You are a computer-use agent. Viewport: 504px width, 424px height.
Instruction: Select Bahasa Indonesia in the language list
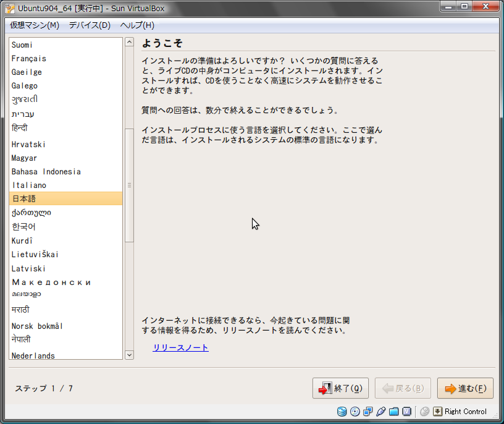coord(66,172)
